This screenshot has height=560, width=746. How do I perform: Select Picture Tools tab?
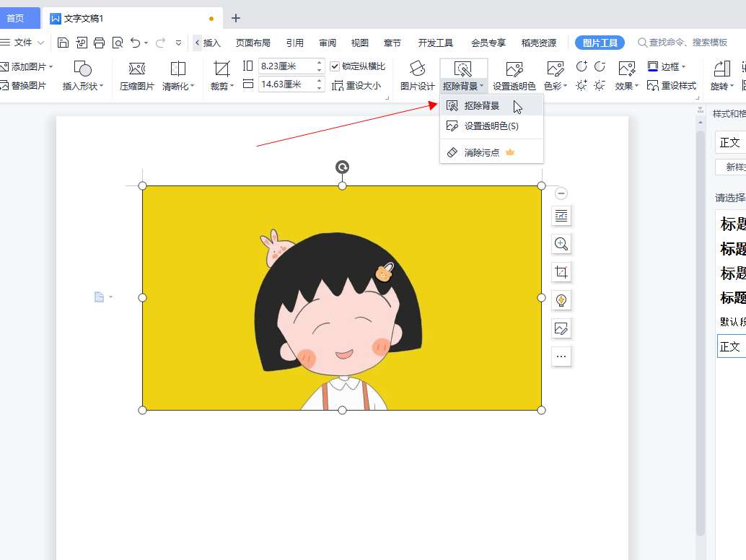600,43
